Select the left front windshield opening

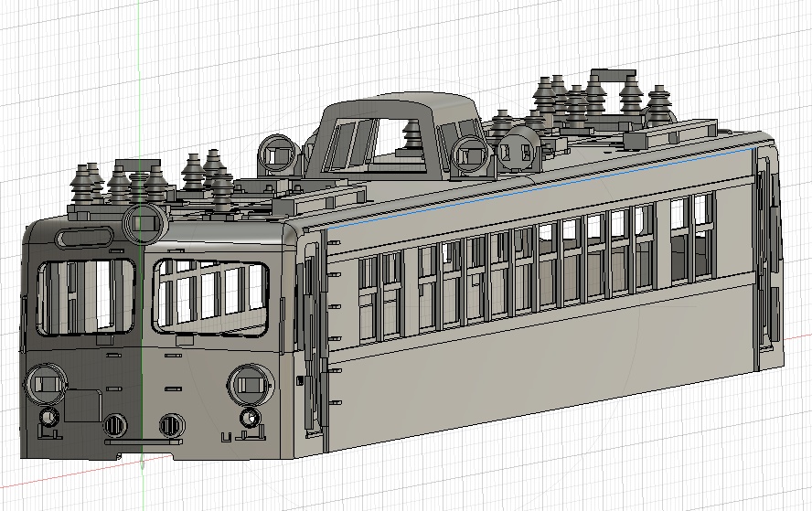point(87,297)
